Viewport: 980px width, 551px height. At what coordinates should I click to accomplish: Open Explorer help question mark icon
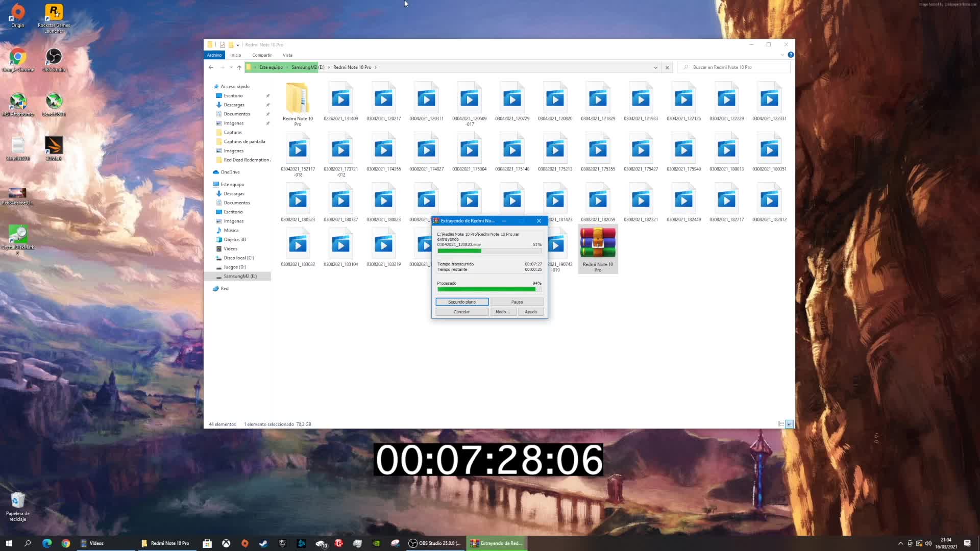(x=790, y=55)
